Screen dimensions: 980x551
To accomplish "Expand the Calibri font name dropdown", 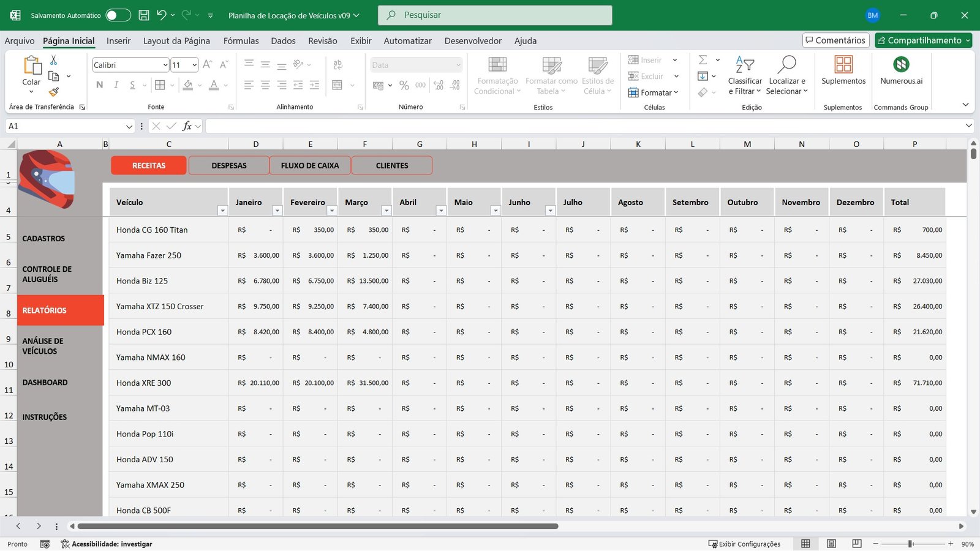I will [x=165, y=65].
